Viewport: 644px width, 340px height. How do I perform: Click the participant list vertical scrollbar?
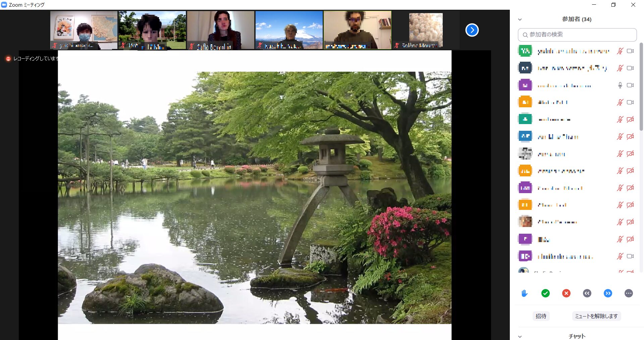coord(641,87)
